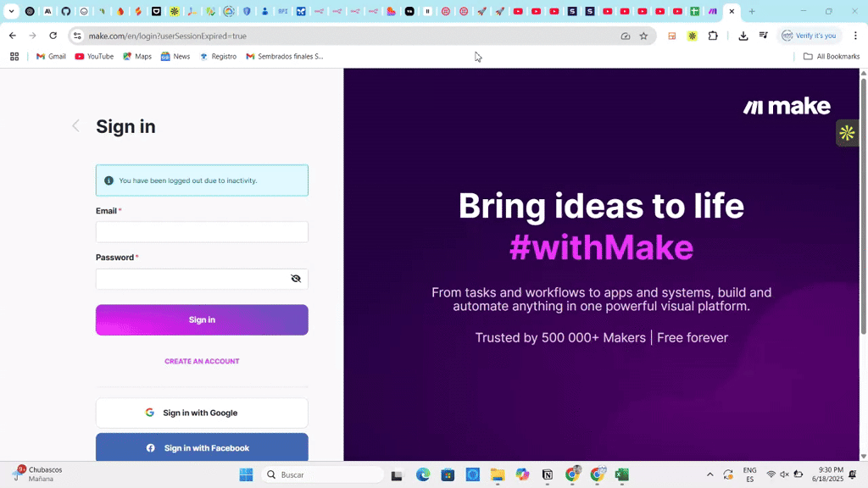Open the Extensions puzzle menu

click(713, 36)
